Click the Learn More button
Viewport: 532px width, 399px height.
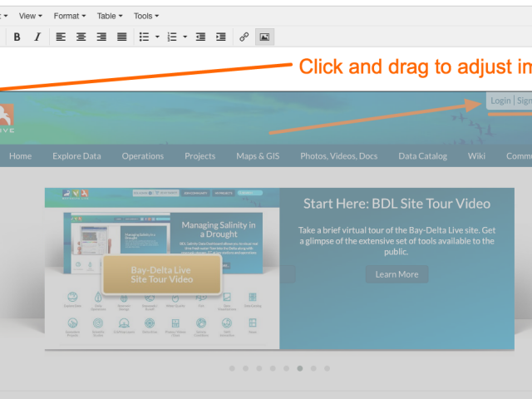click(397, 274)
